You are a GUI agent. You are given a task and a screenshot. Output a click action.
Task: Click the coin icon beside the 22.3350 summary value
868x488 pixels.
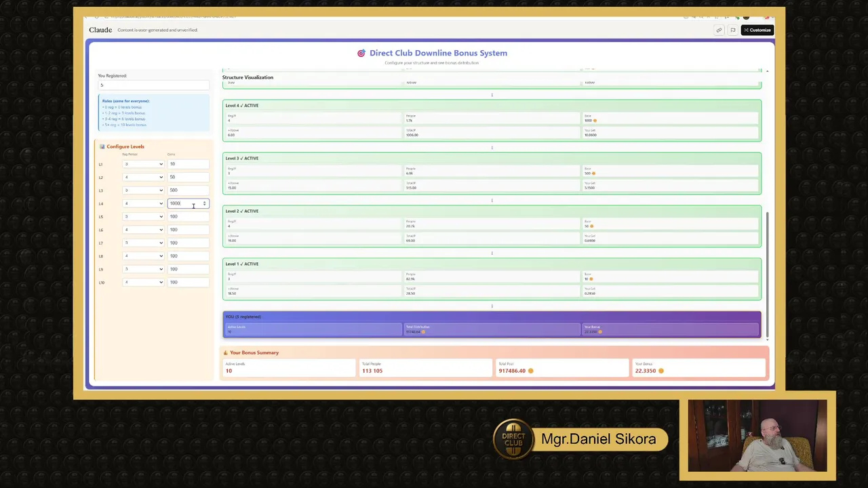[x=661, y=371]
